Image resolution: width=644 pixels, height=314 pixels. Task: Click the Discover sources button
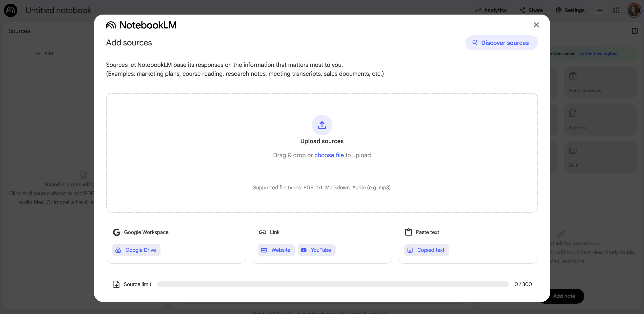(501, 43)
